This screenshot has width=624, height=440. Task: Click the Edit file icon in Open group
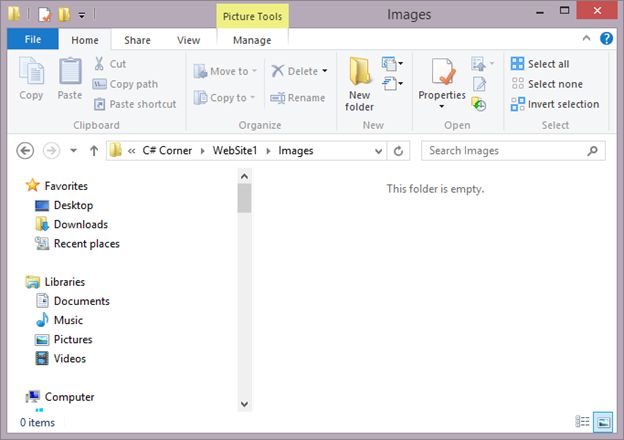click(x=479, y=84)
